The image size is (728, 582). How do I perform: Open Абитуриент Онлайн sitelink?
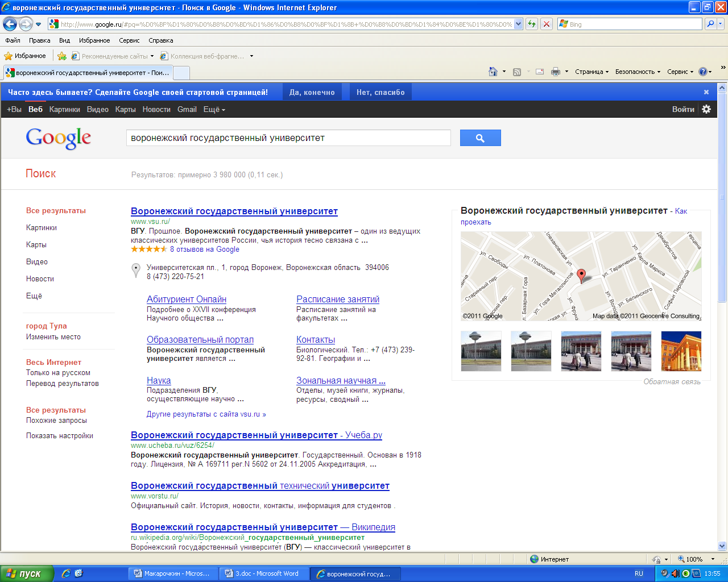[187, 299]
